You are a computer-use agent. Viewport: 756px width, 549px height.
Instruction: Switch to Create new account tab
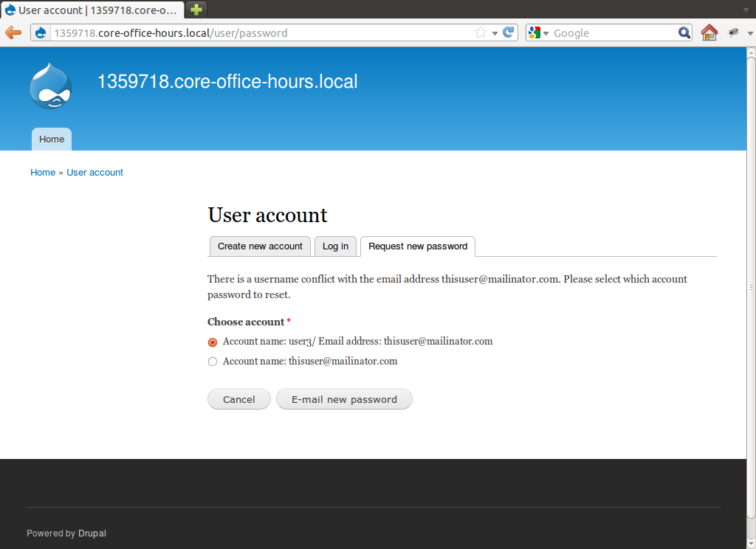pyautogui.click(x=260, y=246)
